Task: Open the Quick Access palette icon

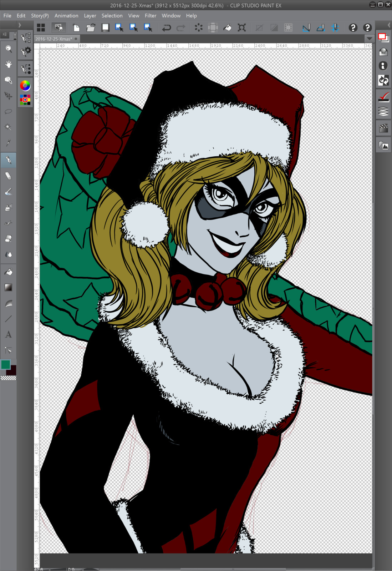Action: (383, 37)
